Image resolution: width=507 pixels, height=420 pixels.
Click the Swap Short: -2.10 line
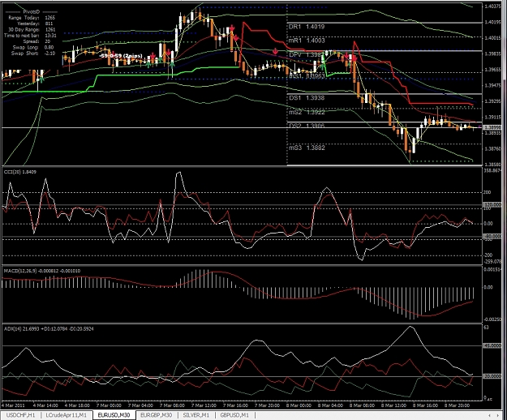(33, 54)
